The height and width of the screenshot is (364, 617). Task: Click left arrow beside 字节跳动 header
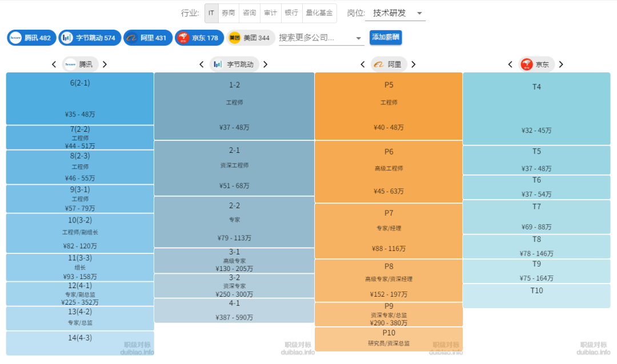(x=202, y=64)
